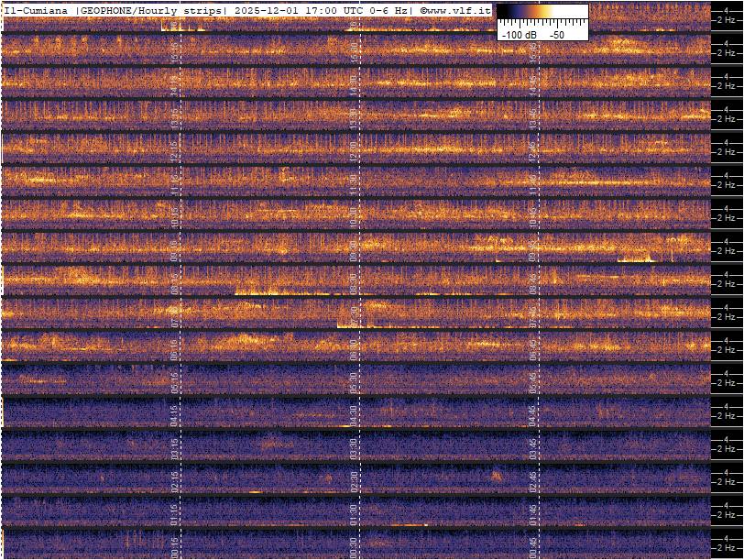Click the 03:15 time marker
Image resolution: width=744 pixels, height=560 pixels.
[175, 446]
